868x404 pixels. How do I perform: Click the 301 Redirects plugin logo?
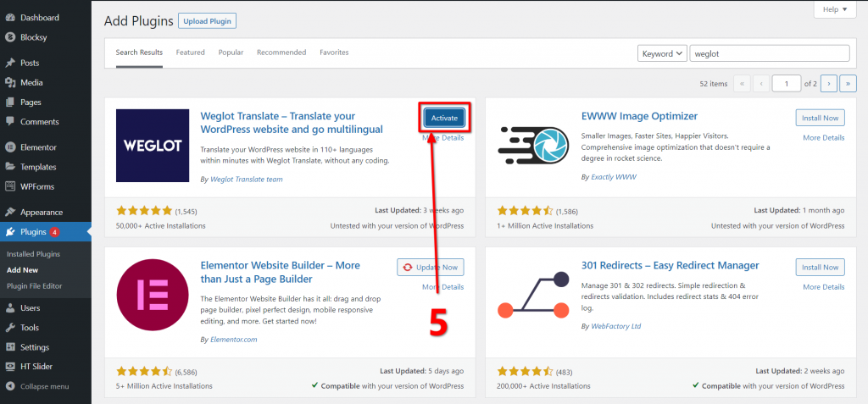pos(534,295)
